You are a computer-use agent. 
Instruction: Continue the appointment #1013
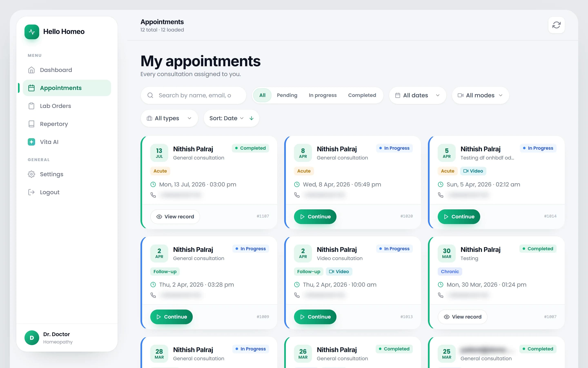tap(315, 317)
